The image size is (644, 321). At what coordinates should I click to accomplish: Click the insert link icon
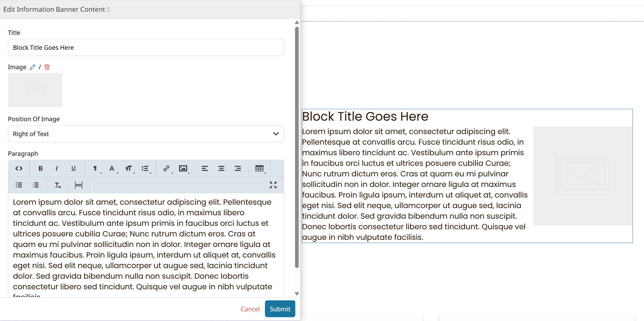(167, 168)
